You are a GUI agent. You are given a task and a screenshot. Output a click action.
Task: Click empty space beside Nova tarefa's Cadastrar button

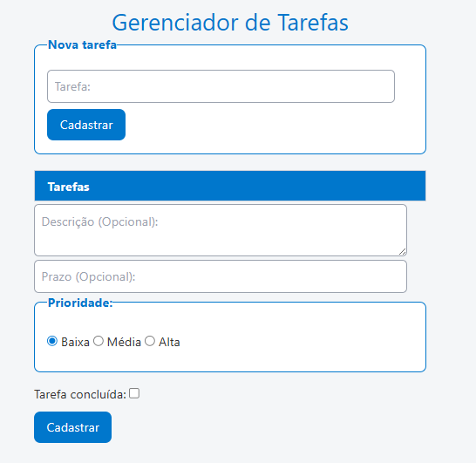coord(258,125)
